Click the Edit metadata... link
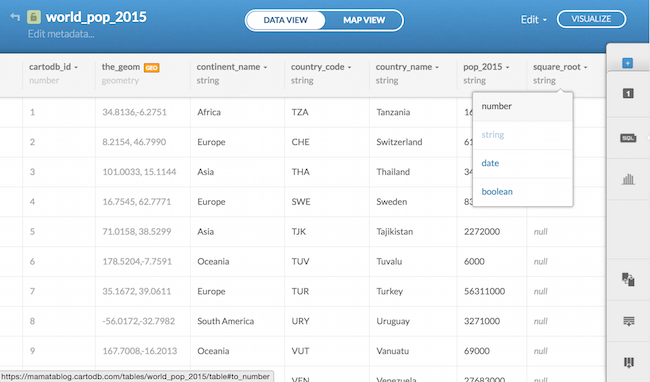Image resolution: width=650 pixels, height=382 pixels. [x=61, y=34]
